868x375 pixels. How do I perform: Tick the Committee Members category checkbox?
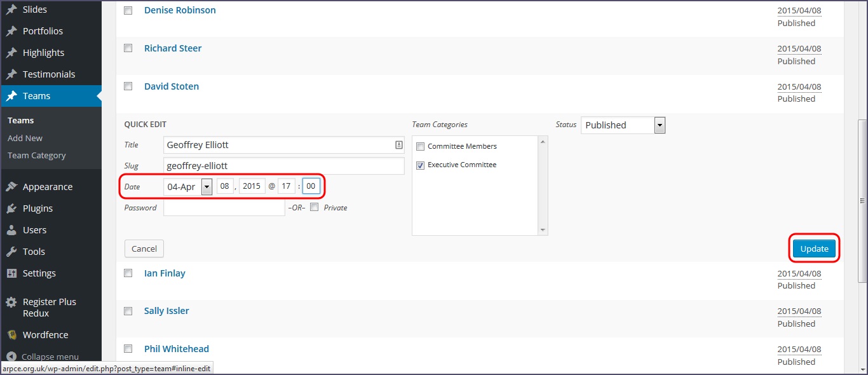[420, 147]
